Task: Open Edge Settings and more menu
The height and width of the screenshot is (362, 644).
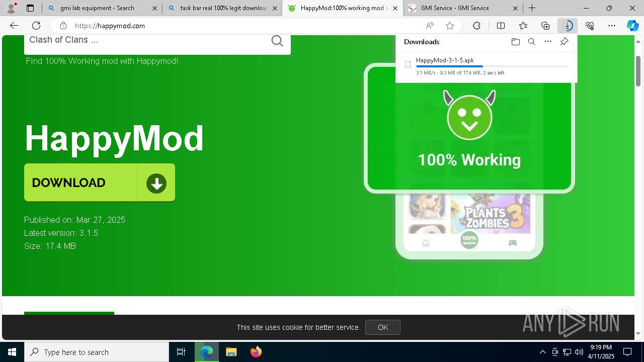Action: tap(612, 26)
